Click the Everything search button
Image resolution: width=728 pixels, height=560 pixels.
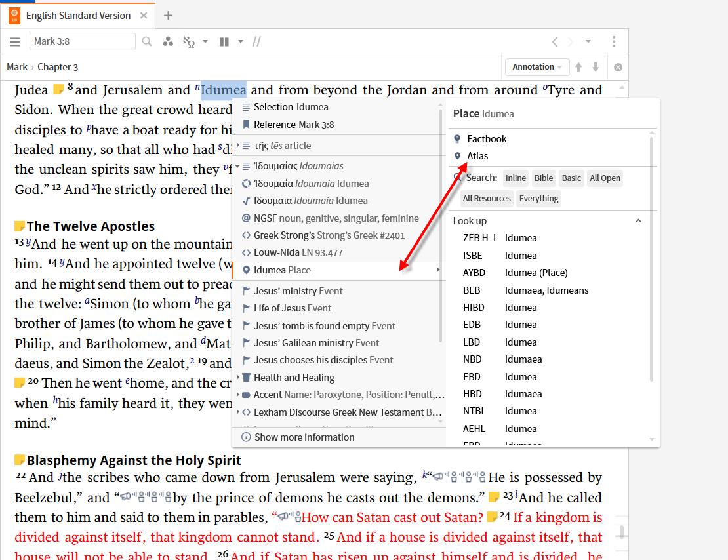point(538,198)
